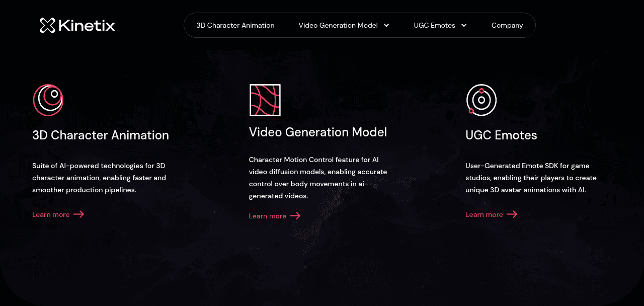Click the arrow under UGC Emotes
644x306 pixels.
pos(512,214)
